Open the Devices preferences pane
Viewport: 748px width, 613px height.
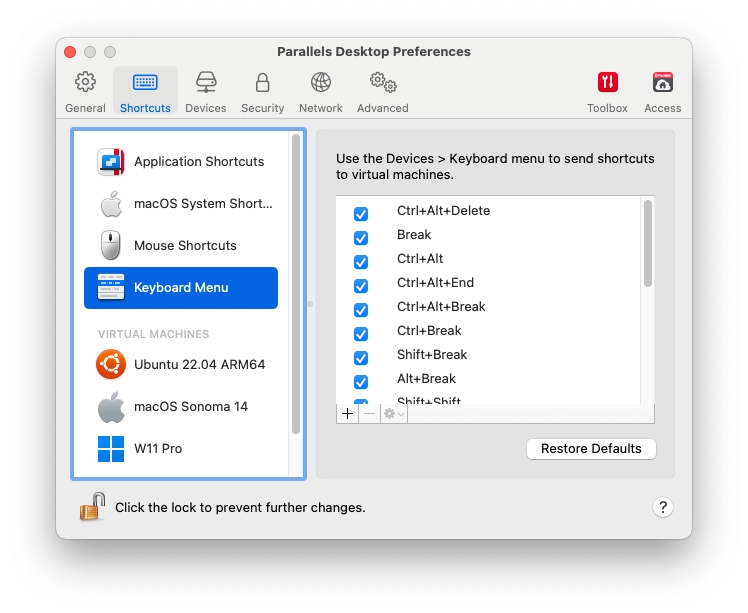[205, 90]
